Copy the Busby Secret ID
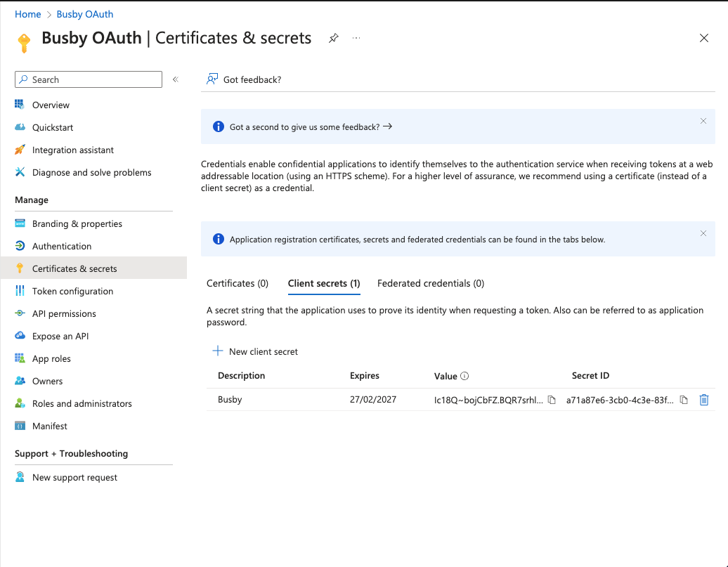 (684, 400)
